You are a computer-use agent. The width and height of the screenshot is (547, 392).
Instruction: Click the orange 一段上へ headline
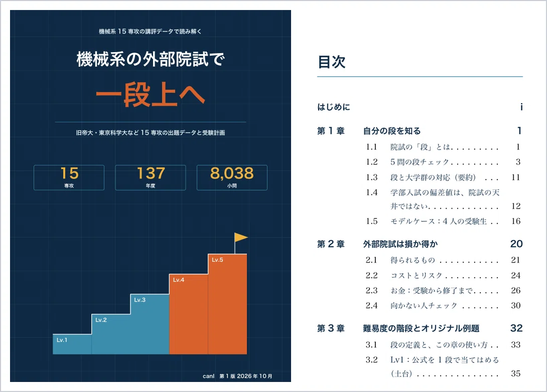(151, 94)
